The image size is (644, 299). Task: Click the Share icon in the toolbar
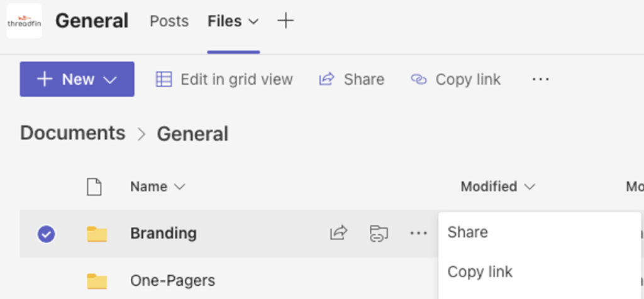point(327,79)
